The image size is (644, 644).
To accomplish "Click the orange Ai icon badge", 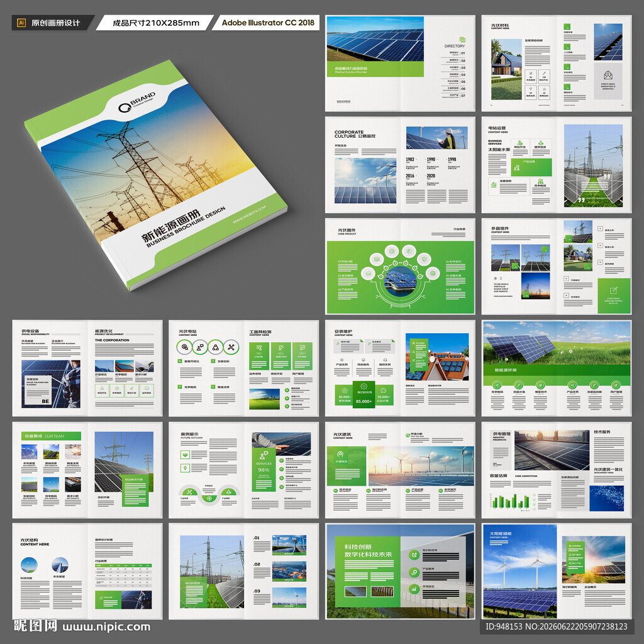I will click(21, 23).
